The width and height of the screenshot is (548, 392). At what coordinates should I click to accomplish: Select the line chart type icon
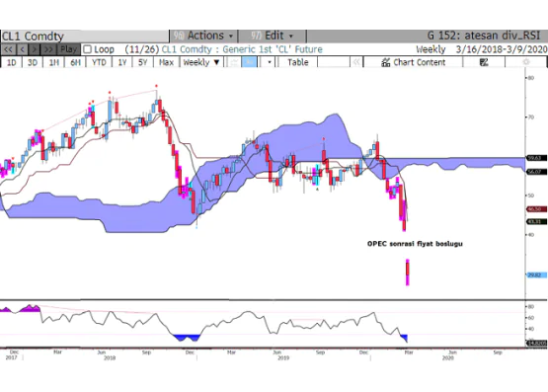234,62
